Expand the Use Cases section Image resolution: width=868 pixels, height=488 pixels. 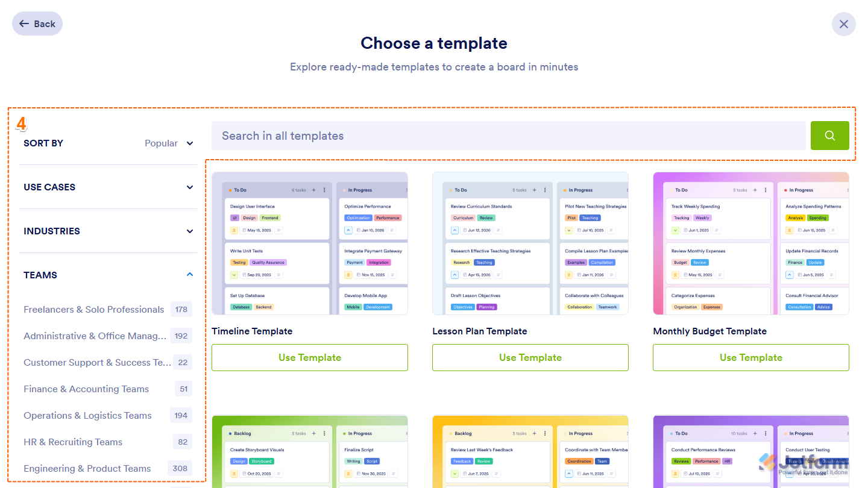click(x=108, y=187)
